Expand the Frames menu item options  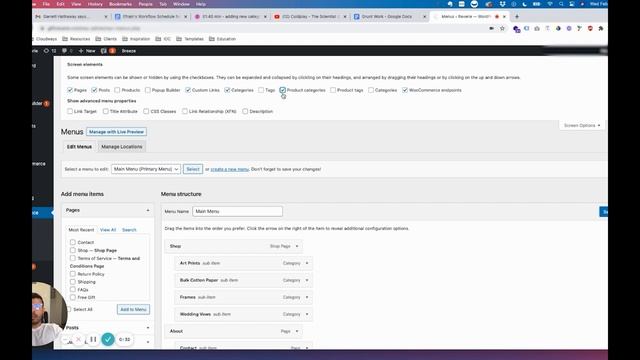[x=307, y=297]
